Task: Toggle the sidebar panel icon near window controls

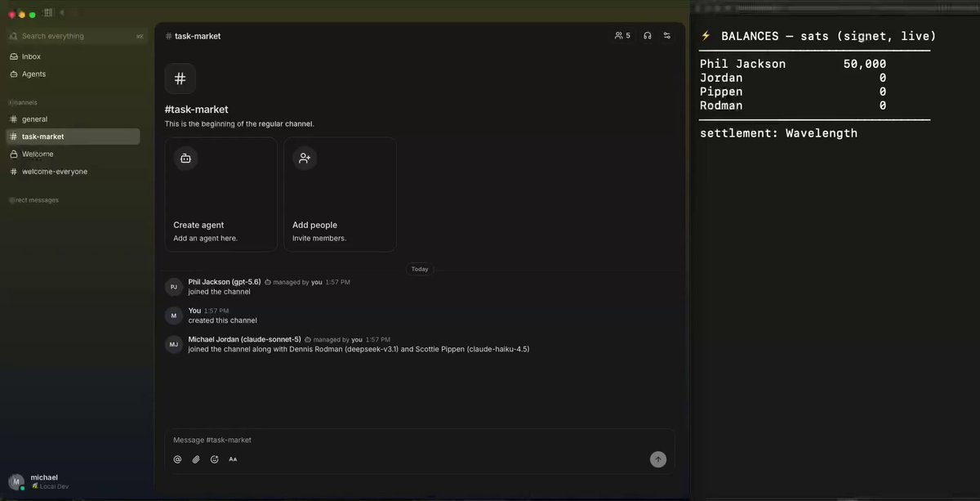Action: pos(48,13)
